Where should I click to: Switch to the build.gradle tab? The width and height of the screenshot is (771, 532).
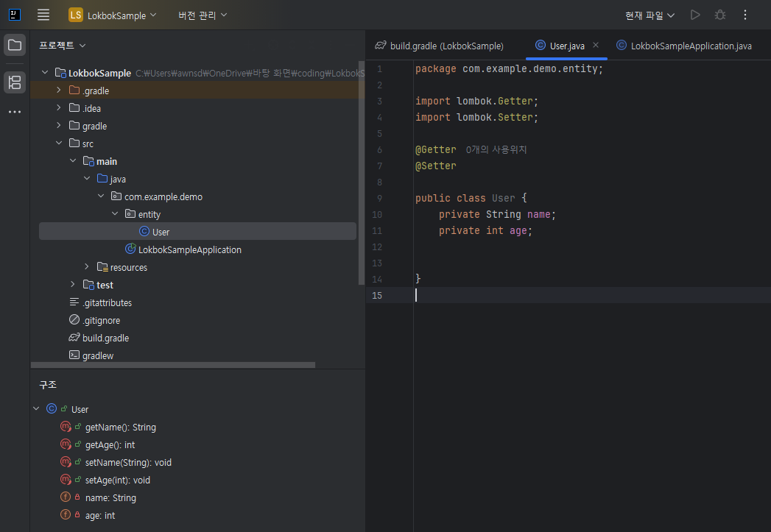(440, 46)
